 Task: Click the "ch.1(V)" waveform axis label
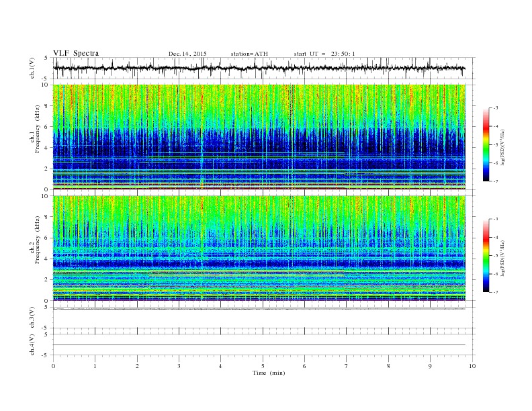pyautogui.click(x=32, y=68)
